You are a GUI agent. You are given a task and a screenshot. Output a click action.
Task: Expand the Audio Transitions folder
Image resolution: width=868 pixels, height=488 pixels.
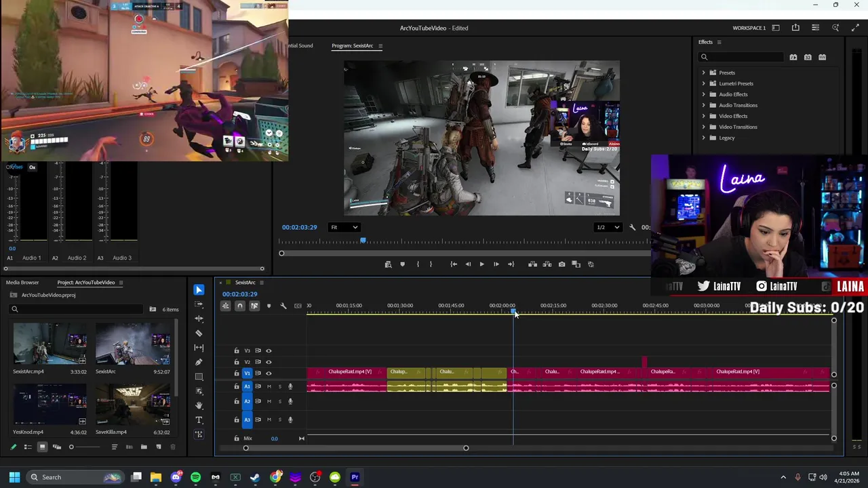(x=703, y=105)
